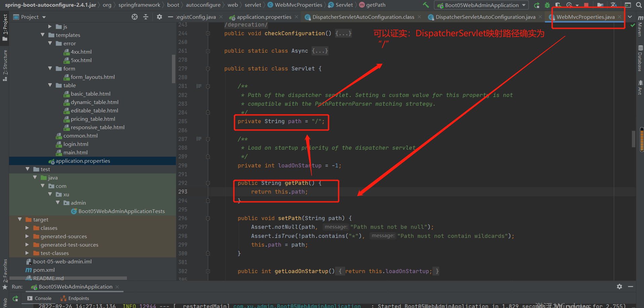Expand the test-classes folder

[x=27, y=253]
